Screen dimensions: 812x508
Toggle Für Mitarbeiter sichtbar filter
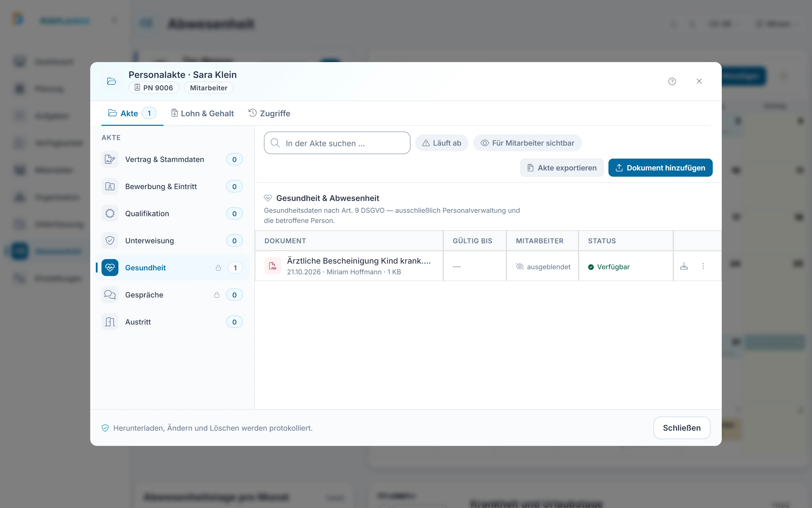click(527, 143)
